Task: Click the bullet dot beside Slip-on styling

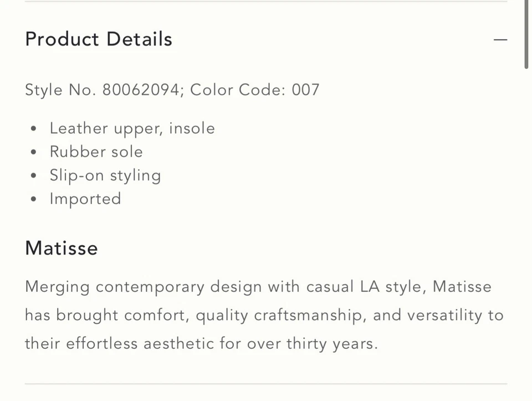Action: click(34, 176)
